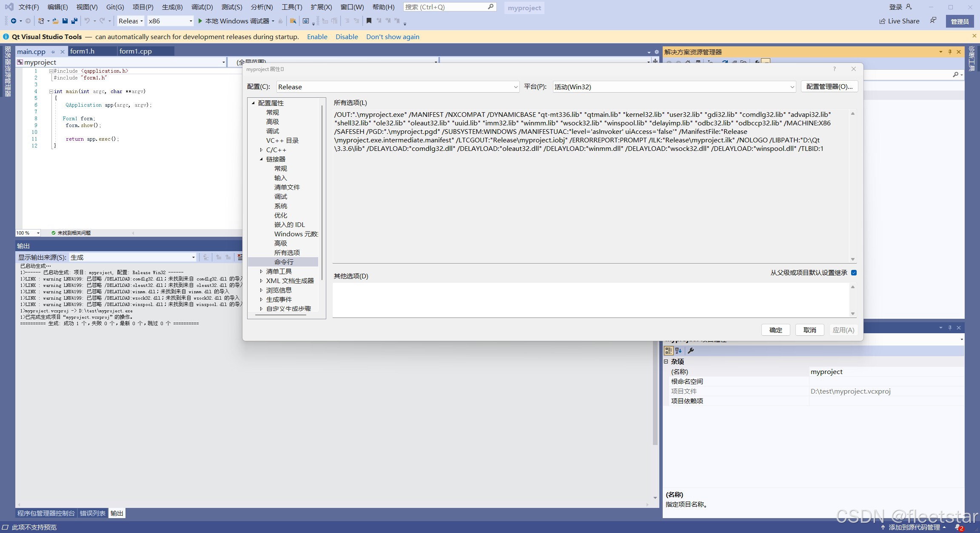Click the 其他选项 text input box

pos(590,300)
